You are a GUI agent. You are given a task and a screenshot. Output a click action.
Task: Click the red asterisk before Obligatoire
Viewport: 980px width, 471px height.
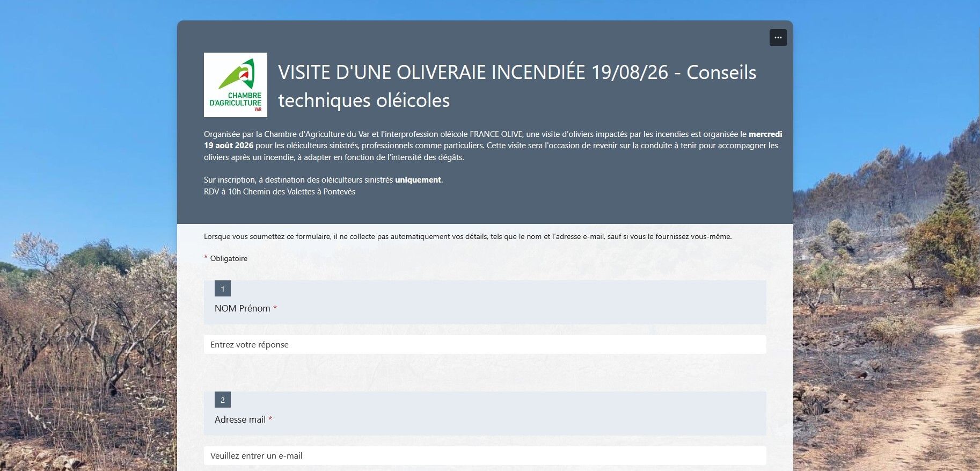coord(206,258)
